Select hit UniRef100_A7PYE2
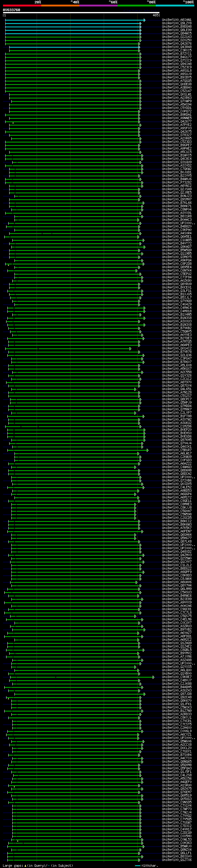Screen dimensions: 197x868 pos(177,125)
